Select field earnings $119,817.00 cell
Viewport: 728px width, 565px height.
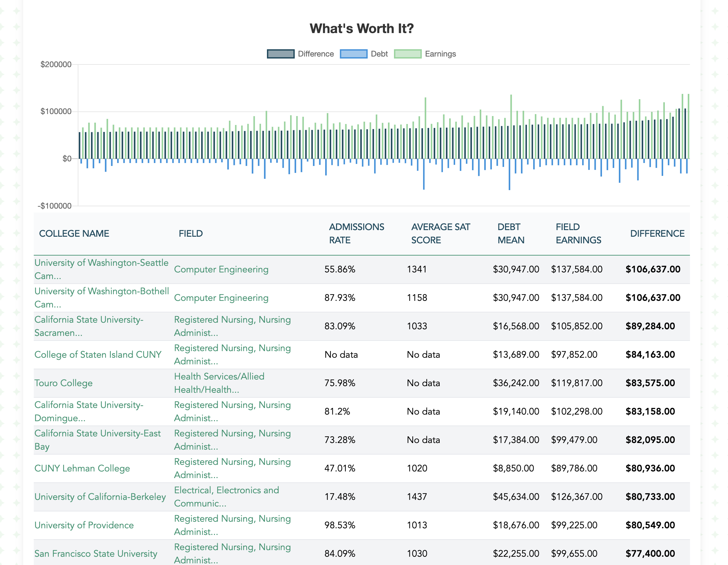(x=577, y=383)
